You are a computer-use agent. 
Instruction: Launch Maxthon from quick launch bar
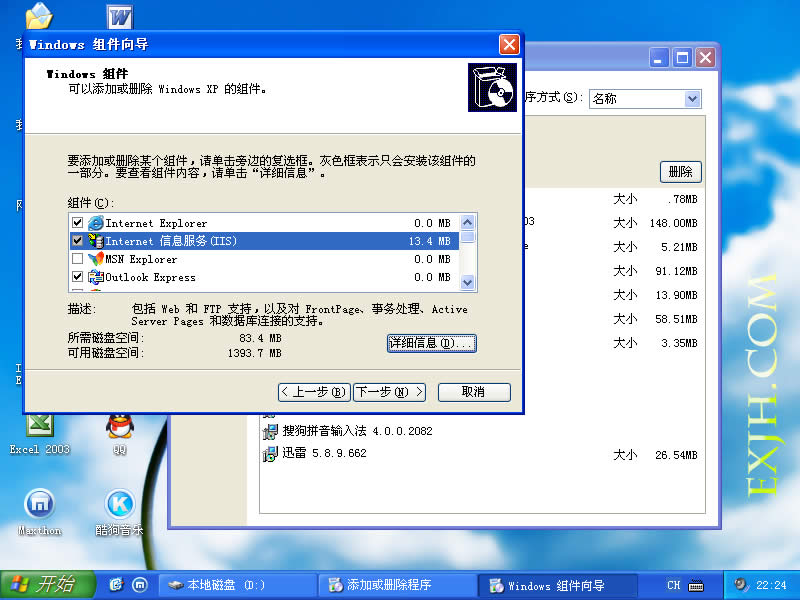point(140,585)
